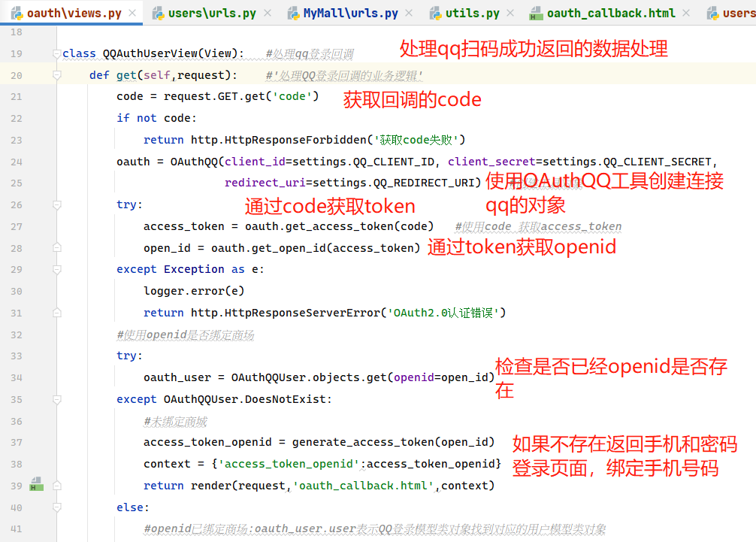Switch to the utils.py tab
Image resolution: width=756 pixels, height=542 pixels.
coord(472,14)
